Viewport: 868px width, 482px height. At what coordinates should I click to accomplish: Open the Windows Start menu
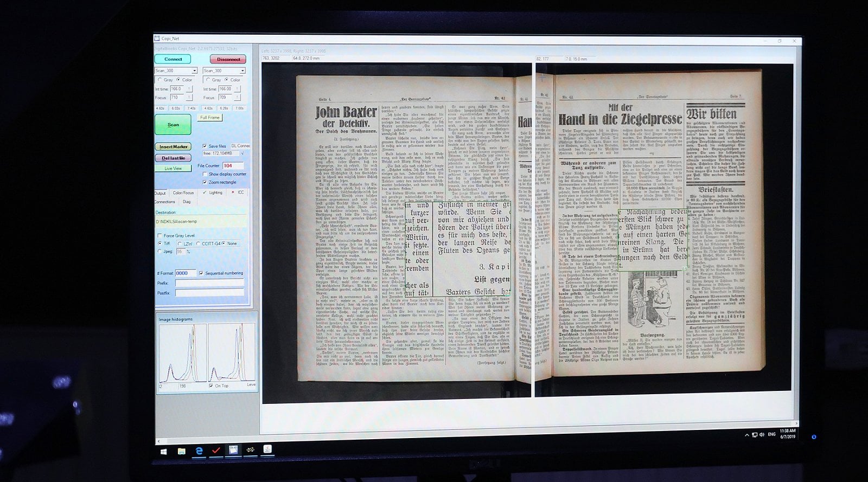(x=163, y=451)
